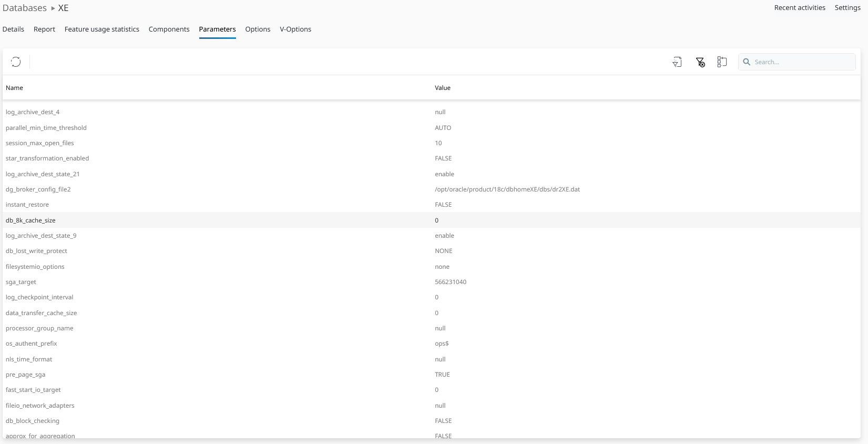868x444 pixels.
Task: Open the column chooser icon
Action: point(722,62)
